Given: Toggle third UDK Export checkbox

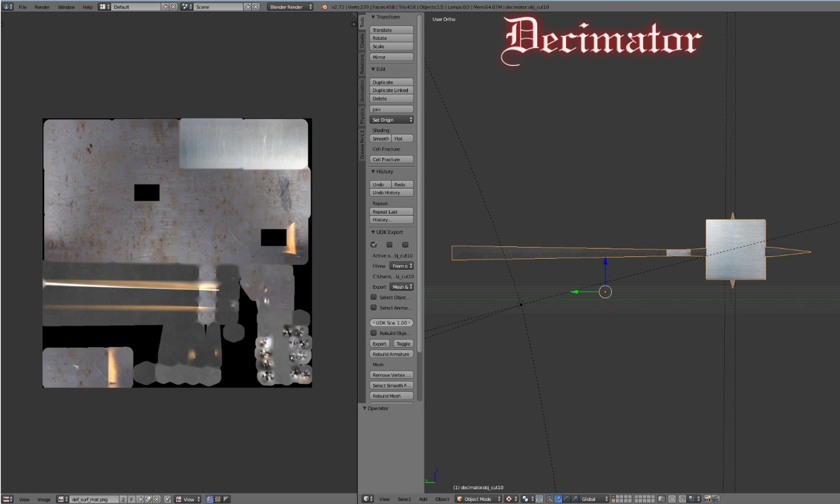Looking at the screenshot, I should tap(405, 245).
